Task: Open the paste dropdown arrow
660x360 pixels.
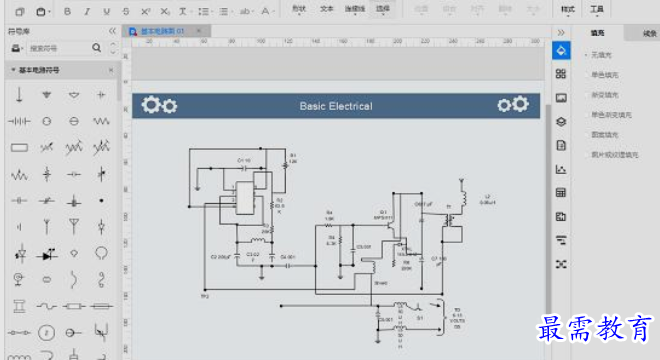Action: (x=50, y=12)
